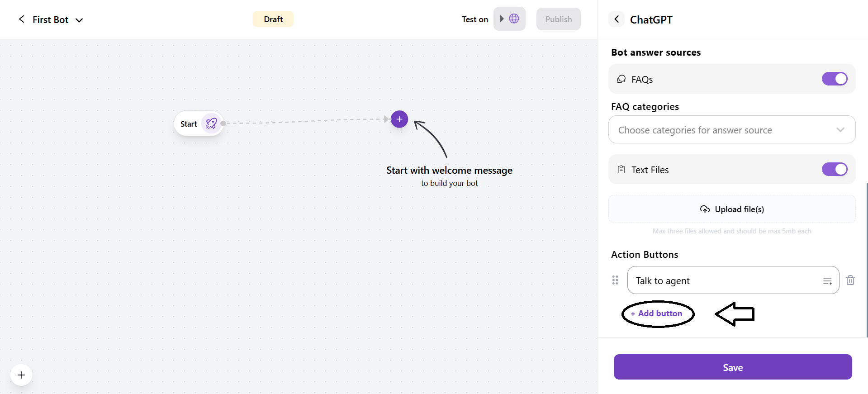Click the Publish button

[x=558, y=19]
